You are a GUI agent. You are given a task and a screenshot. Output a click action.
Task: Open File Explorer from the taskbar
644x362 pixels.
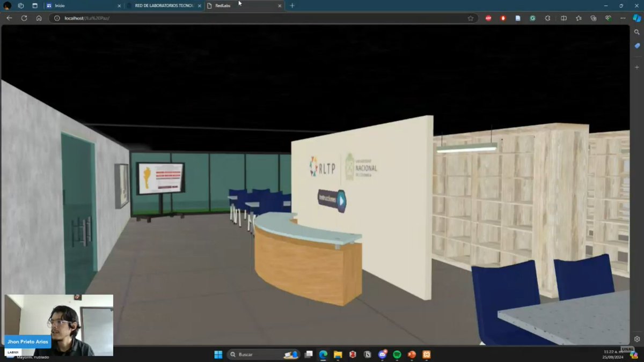coord(338,354)
